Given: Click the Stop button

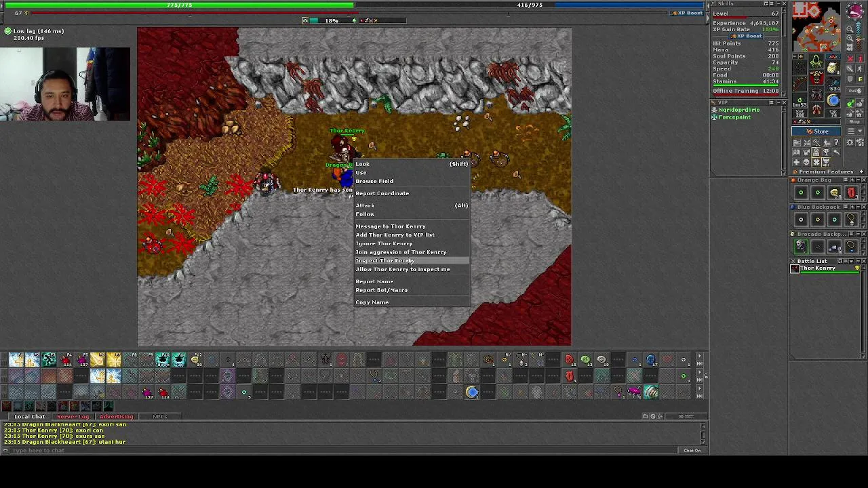Looking at the screenshot, I should pyautogui.click(x=853, y=122).
